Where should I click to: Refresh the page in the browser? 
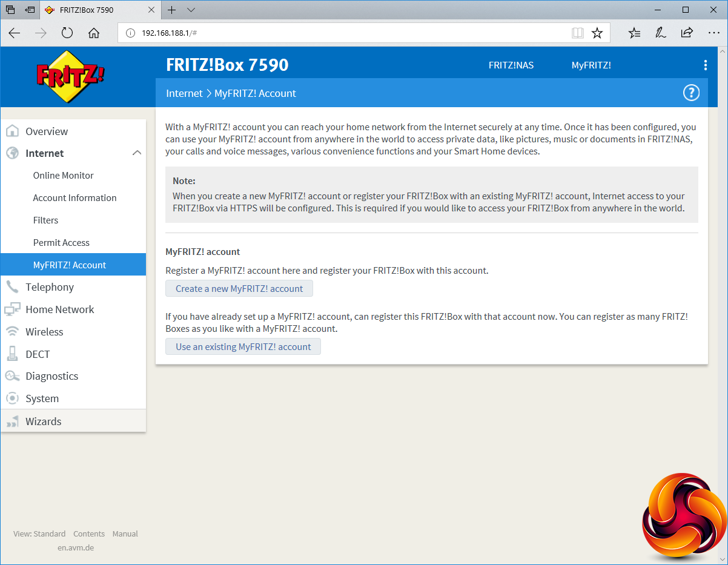pos(67,33)
